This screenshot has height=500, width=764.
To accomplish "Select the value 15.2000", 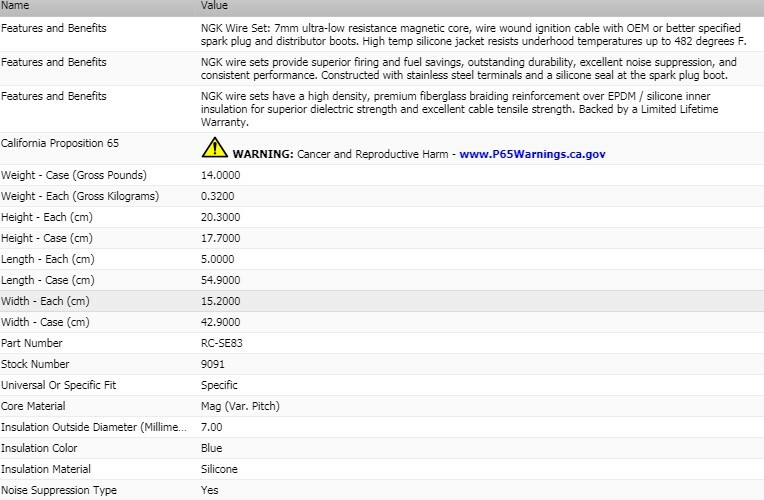I will (x=221, y=301).
